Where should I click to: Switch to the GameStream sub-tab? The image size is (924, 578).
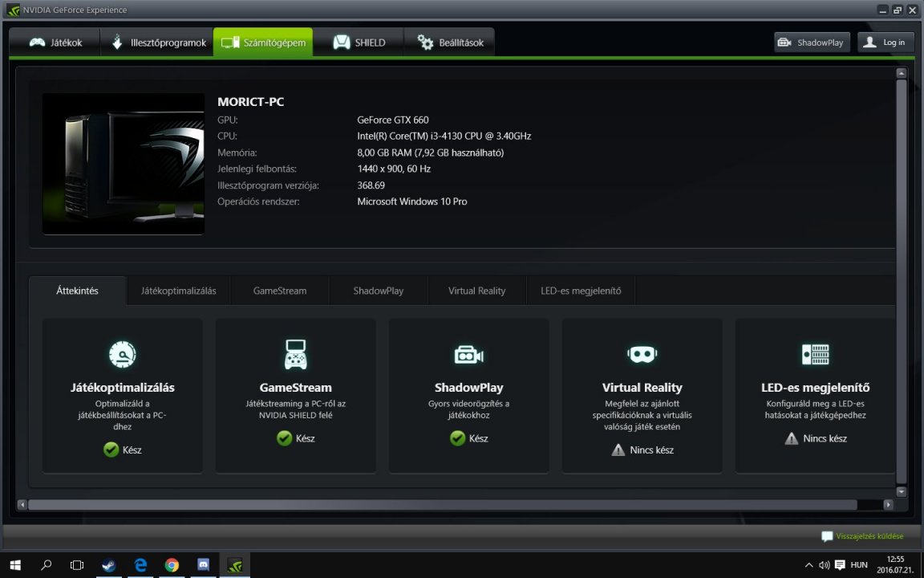coord(280,291)
